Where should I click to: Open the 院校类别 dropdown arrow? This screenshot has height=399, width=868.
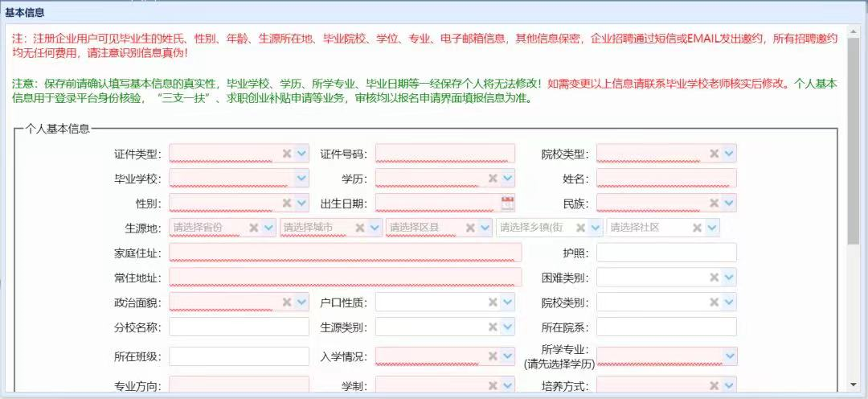(x=729, y=302)
